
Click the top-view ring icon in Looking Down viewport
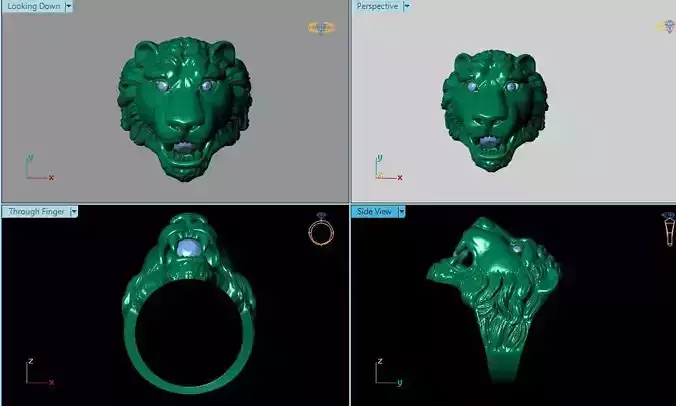[321, 28]
